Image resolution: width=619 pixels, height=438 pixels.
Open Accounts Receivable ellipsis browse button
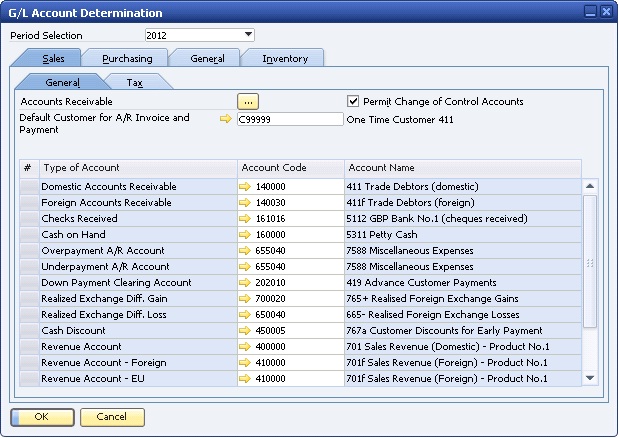tap(248, 102)
